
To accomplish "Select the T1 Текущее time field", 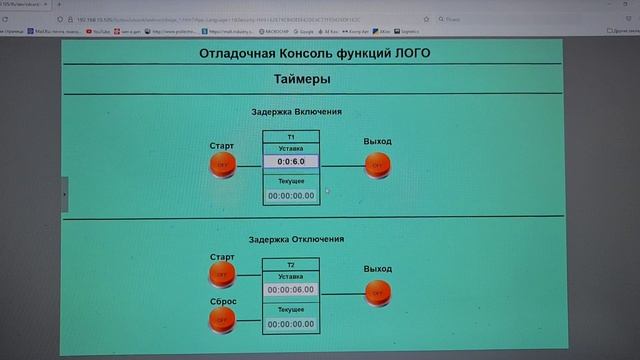I will click(x=291, y=196).
